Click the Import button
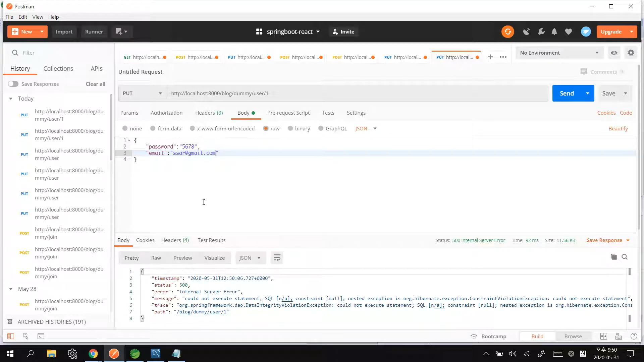Viewport: 644px width, 362px height. tap(64, 32)
